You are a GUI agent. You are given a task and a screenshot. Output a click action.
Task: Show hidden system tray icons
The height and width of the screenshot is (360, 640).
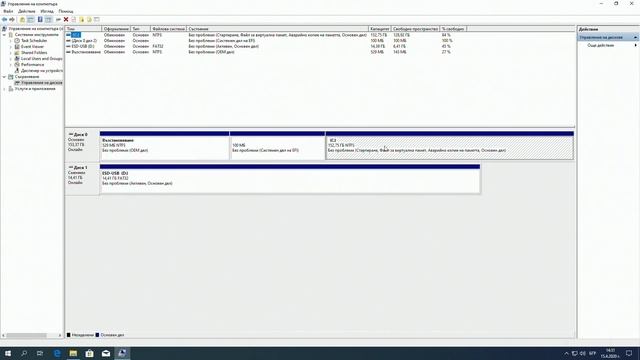566,353
